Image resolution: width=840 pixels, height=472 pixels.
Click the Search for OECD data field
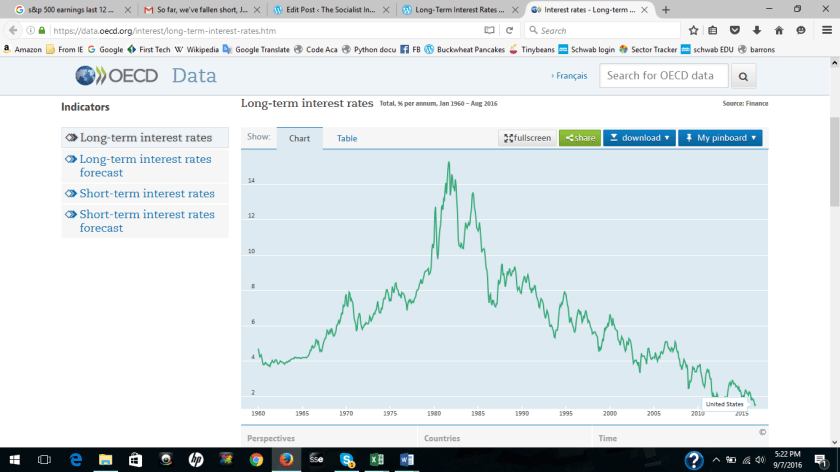coord(664,76)
